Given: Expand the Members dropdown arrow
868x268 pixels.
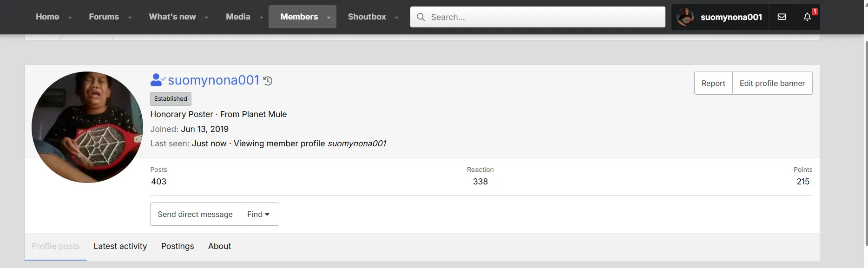Looking at the screenshot, I should (x=329, y=17).
